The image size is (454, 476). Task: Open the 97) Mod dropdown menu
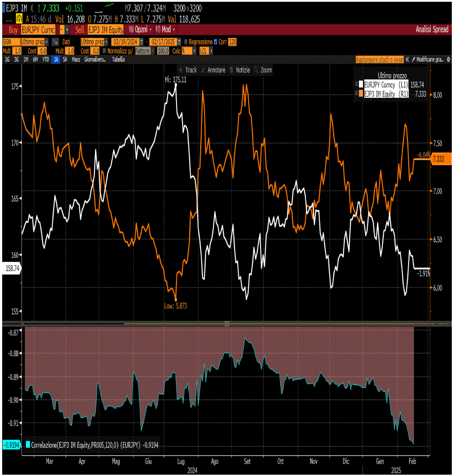[165, 29]
